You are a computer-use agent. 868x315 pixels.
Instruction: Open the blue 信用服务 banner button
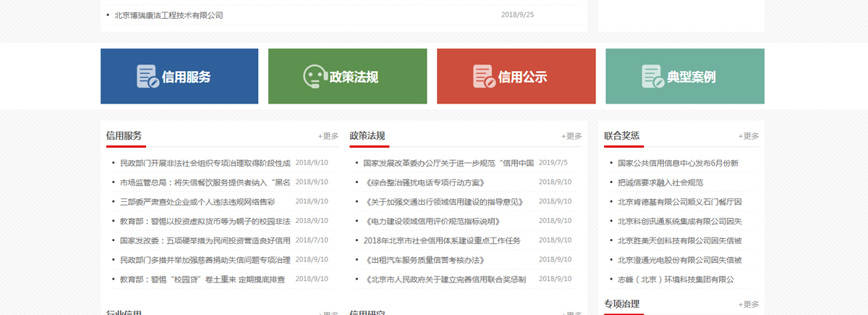click(x=179, y=76)
